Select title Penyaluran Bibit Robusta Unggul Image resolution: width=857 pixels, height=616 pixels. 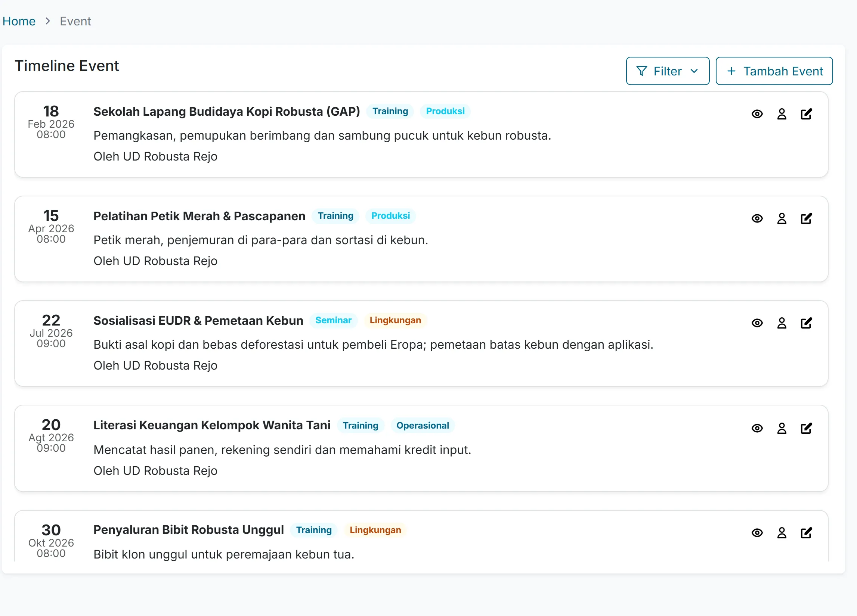[188, 530]
